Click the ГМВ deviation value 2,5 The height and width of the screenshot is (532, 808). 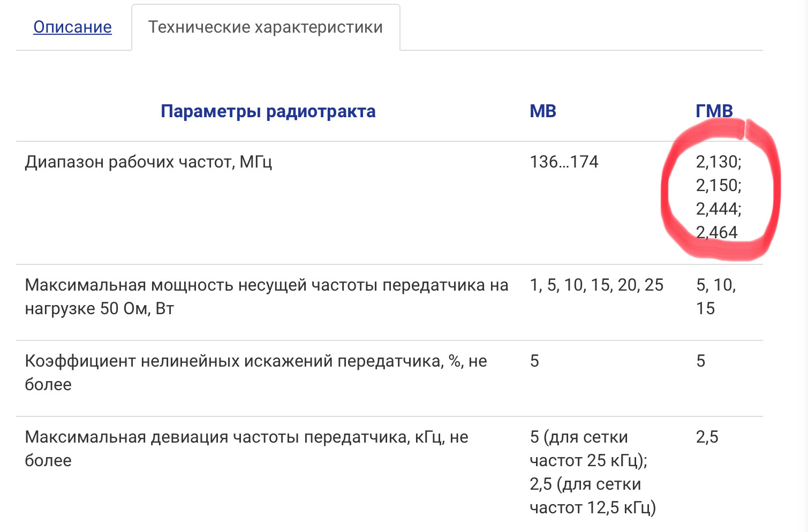click(x=707, y=437)
